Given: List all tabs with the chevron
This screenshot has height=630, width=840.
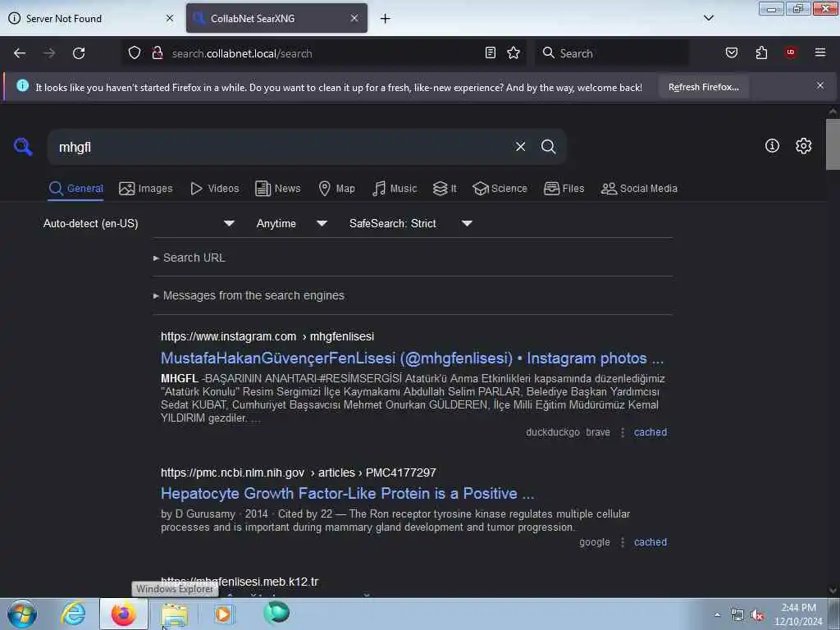Looking at the screenshot, I should pos(708,18).
